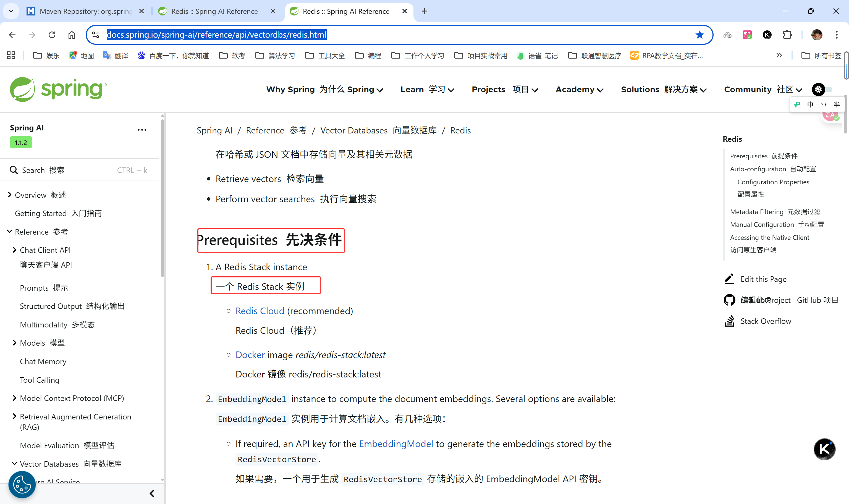Open the Spring AI three-dot menu

(x=142, y=130)
